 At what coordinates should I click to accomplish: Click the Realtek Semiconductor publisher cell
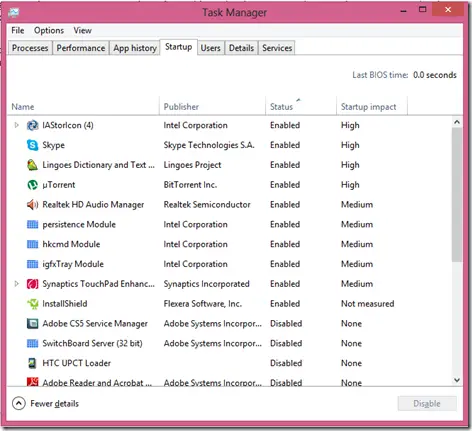click(x=207, y=205)
